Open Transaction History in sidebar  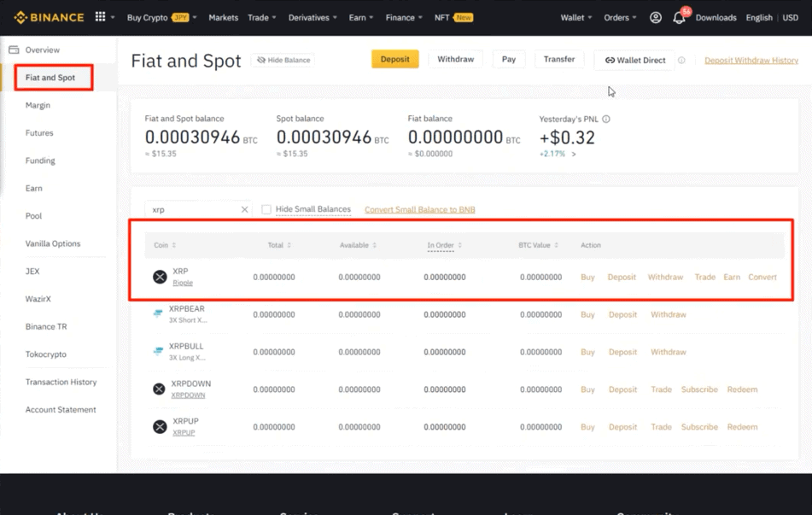(61, 382)
